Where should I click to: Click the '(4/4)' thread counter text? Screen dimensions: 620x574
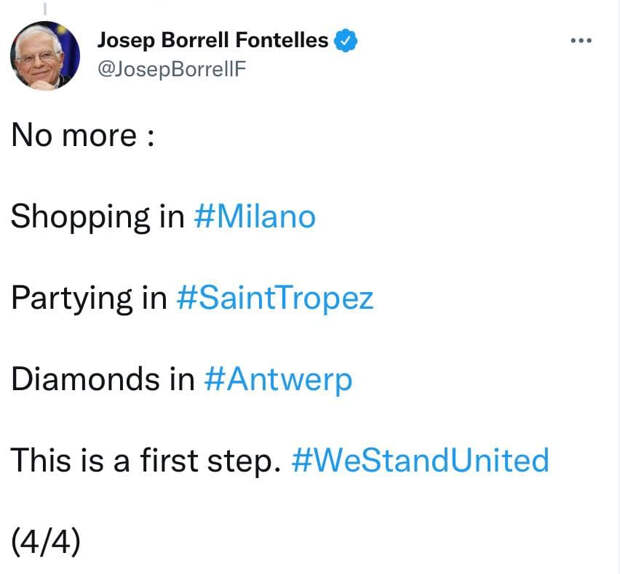point(45,542)
